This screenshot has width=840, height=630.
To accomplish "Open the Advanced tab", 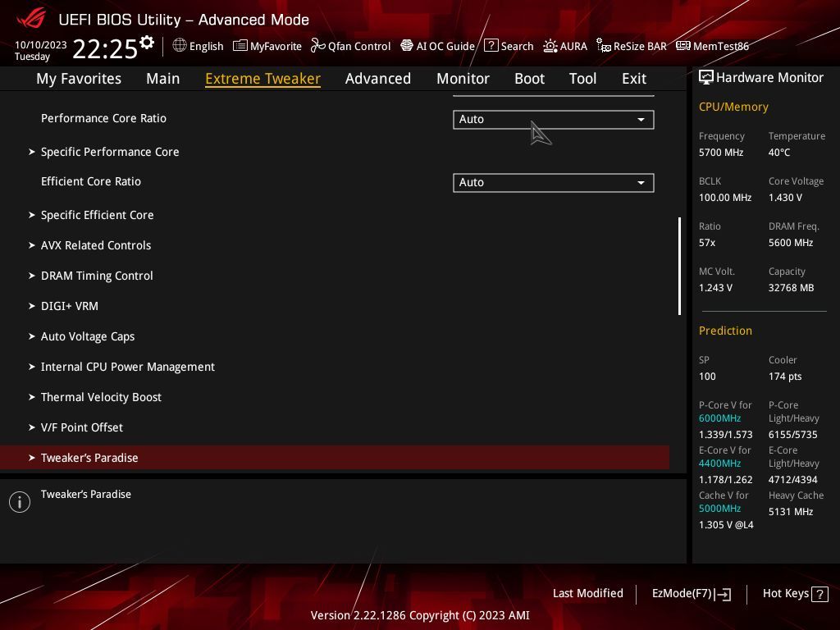I will click(x=378, y=79).
